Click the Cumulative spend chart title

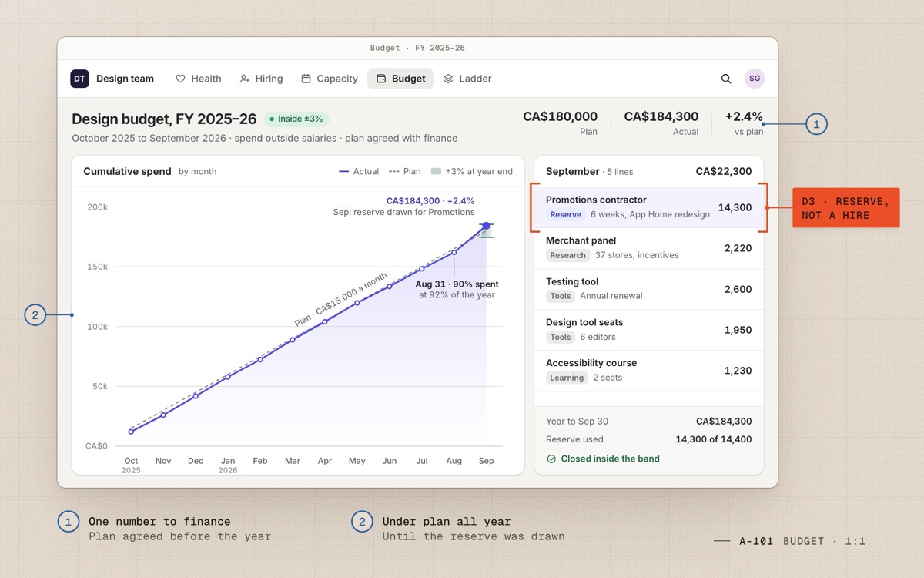(x=127, y=172)
